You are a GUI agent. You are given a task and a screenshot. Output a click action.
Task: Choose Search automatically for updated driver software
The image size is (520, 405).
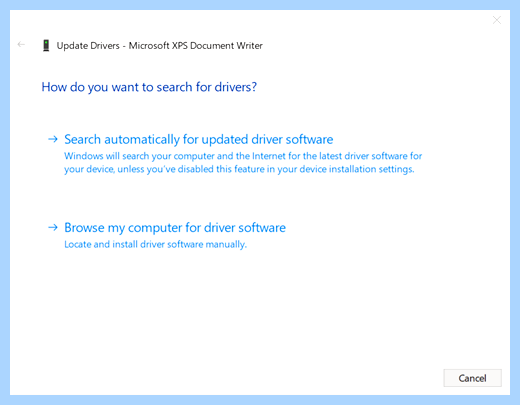click(199, 139)
